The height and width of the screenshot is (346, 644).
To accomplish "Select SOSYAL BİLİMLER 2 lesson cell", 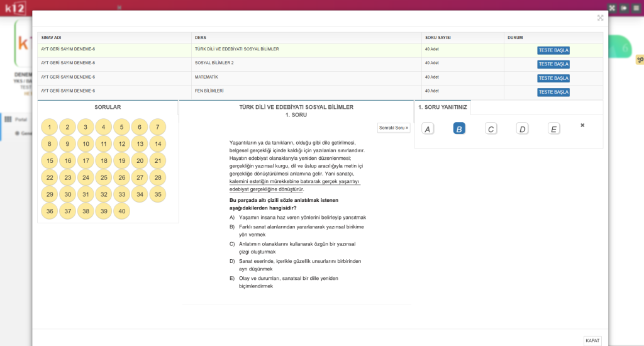I will click(306, 64).
